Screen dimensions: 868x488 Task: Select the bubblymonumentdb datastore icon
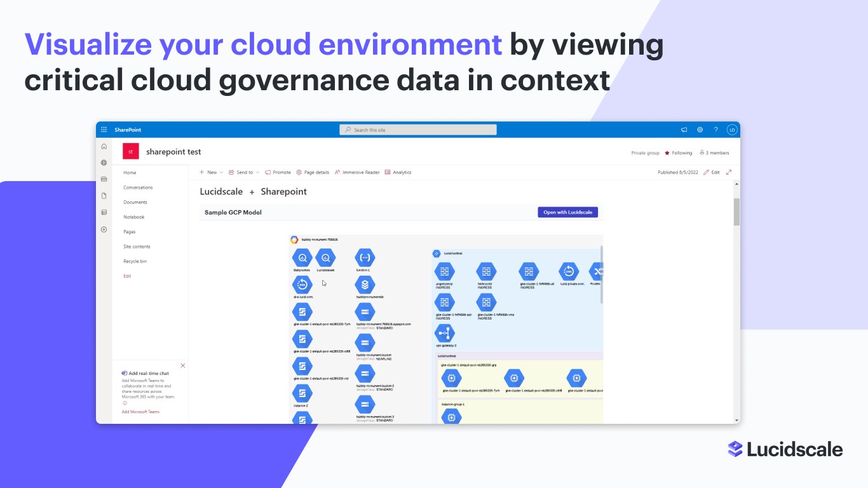365,284
